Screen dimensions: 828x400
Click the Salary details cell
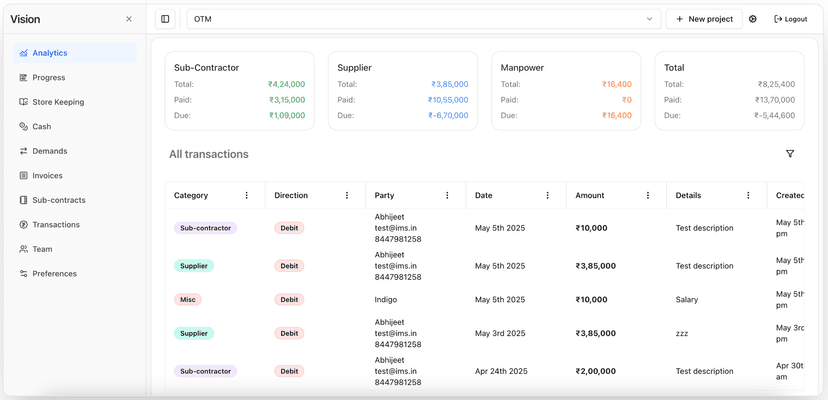(x=686, y=300)
